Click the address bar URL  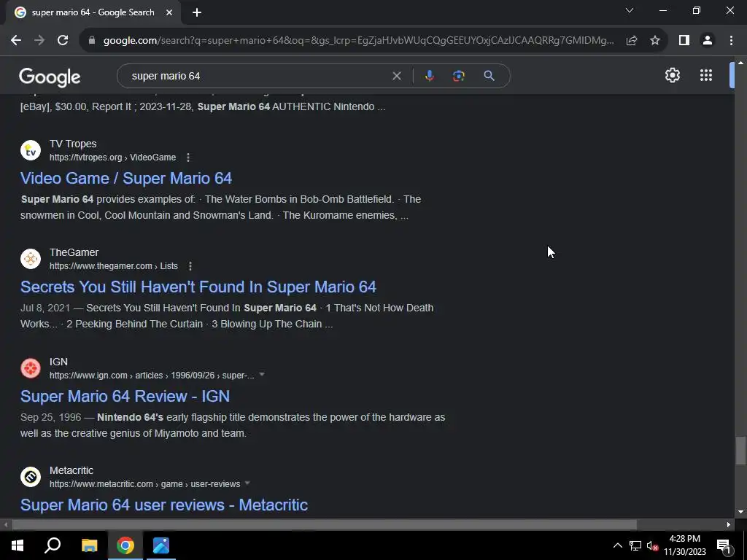click(x=358, y=41)
